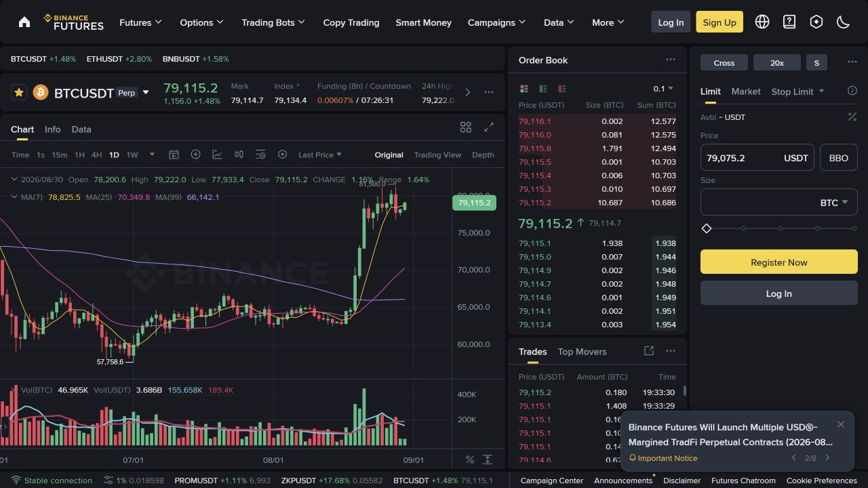Viewport: 868px width, 488px height.
Task: Show only bids in order book
Action: pos(543,89)
